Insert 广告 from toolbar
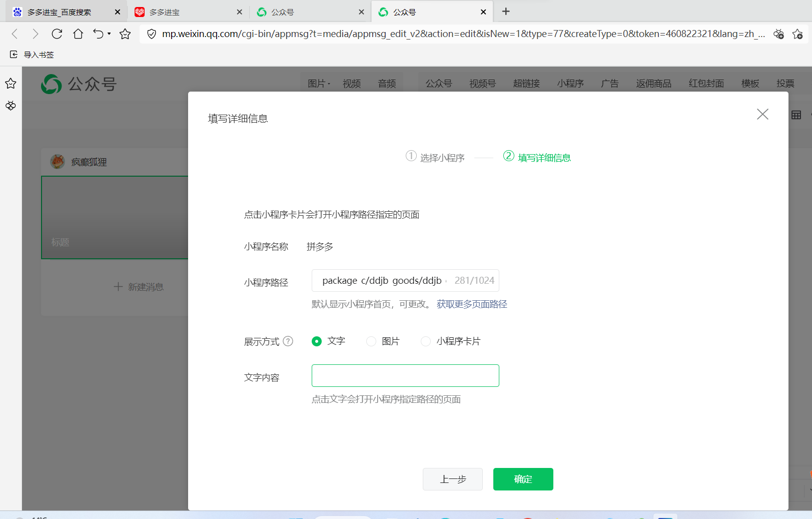Screen dimensions: 812x519 coord(610,84)
